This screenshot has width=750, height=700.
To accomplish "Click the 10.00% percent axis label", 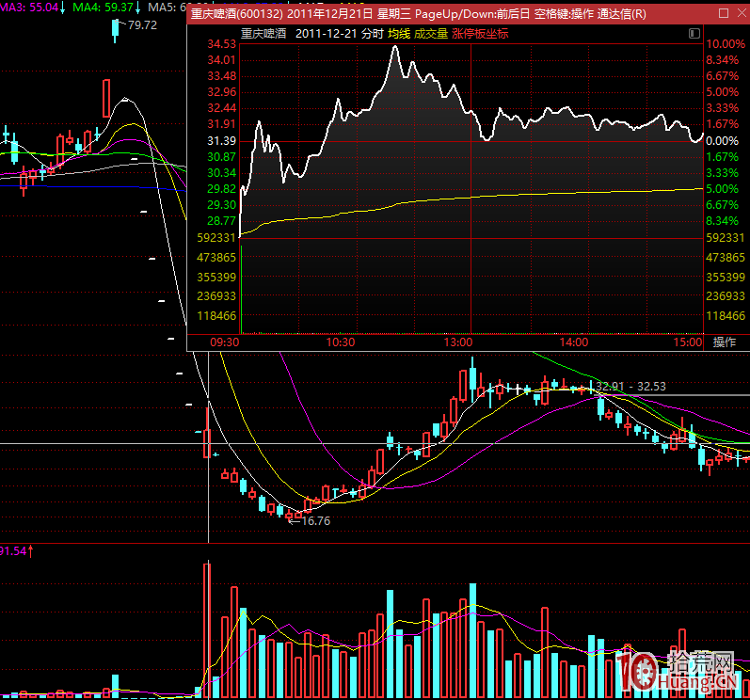I will 726,44.
